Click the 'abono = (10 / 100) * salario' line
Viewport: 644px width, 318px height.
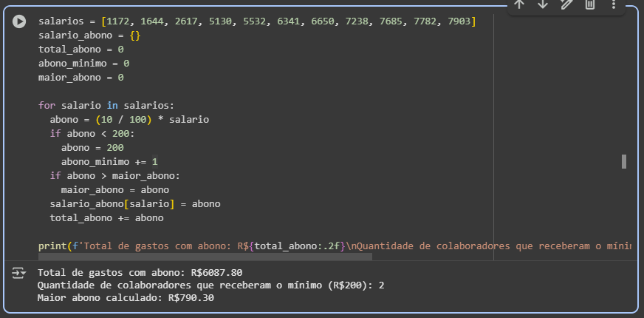129,120
